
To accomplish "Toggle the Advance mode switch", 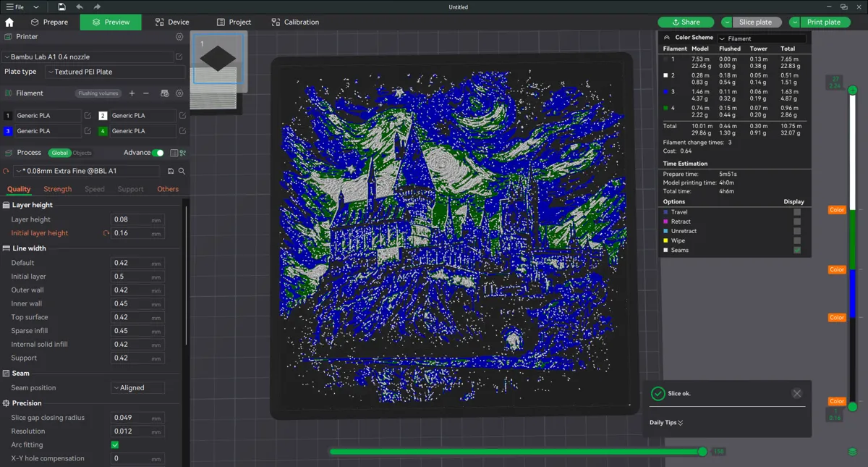I will tap(158, 153).
